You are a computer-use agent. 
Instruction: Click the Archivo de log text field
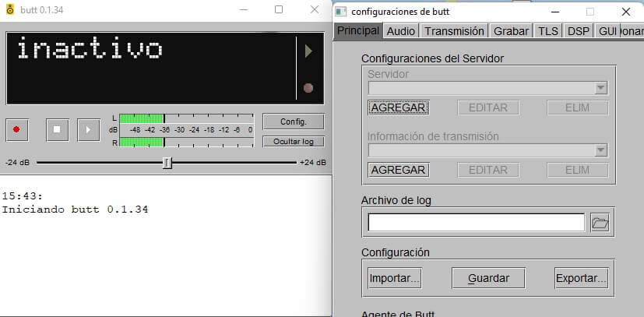(x=477, y=222)
